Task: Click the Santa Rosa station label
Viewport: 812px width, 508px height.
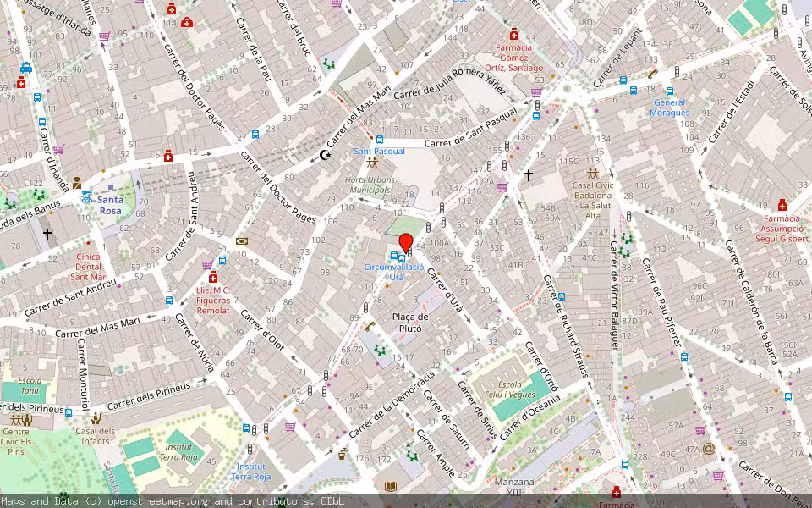Action: coord(110,205)
